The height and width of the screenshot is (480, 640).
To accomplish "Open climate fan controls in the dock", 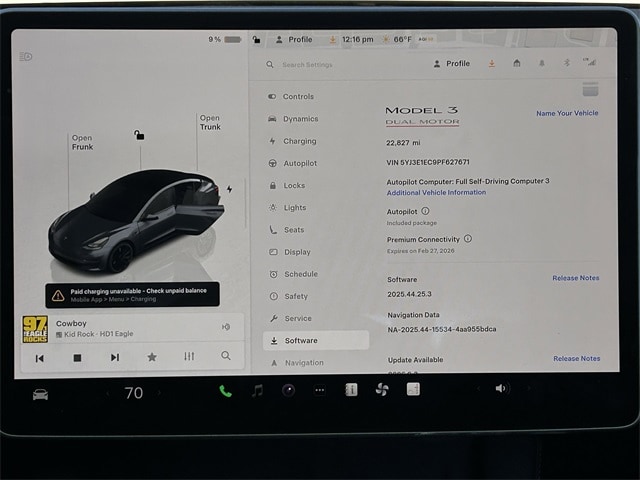I will pyautogui.click(x=381, y=390).
